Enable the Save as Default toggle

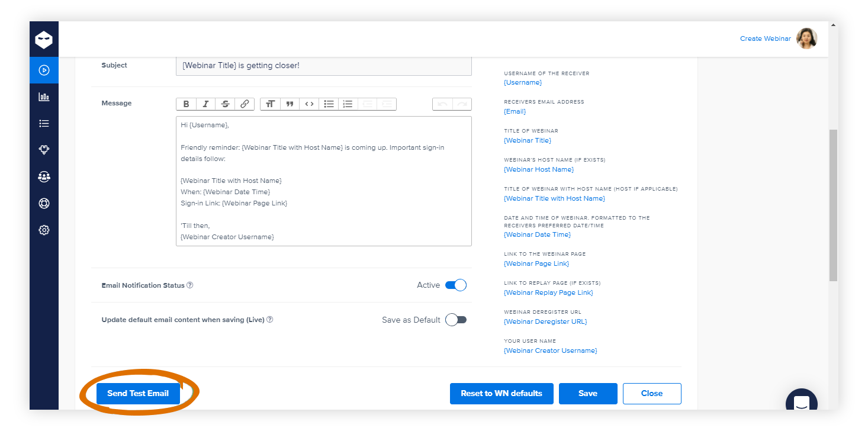[456, 320]
